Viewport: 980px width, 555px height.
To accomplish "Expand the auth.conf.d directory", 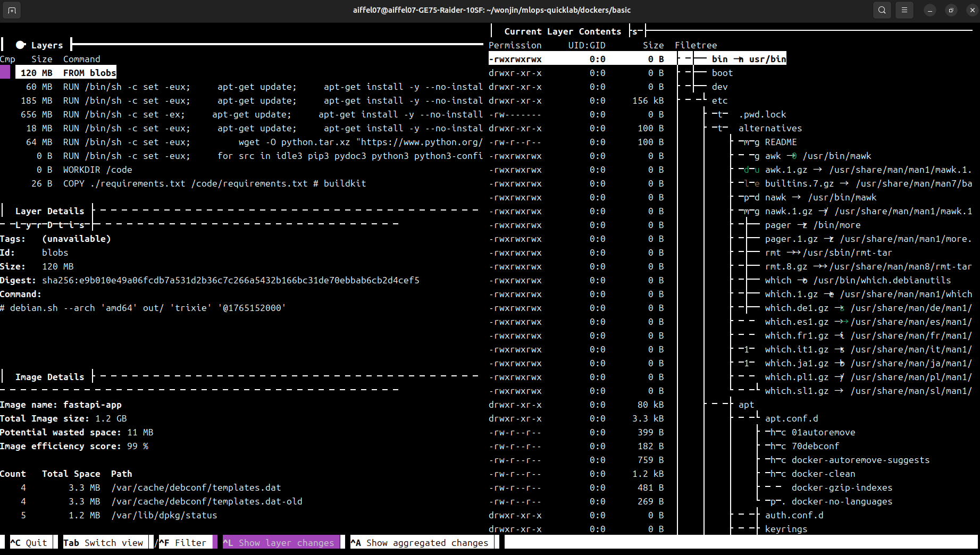I will click(794, 515).
